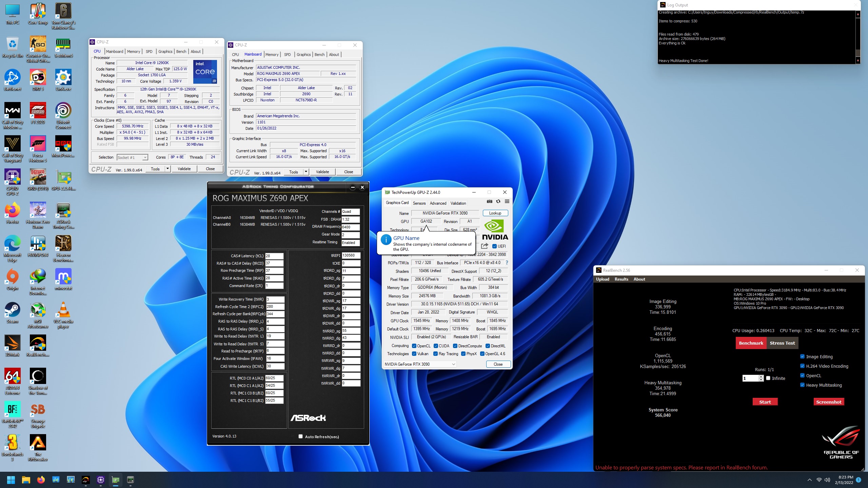Viewport: 868px width, 488px height.
Task: Open DIRT 5 desktop icon
Action: (38, 80)
